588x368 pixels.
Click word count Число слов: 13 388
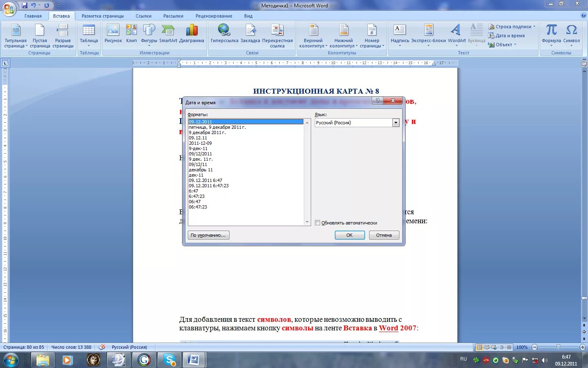pyautogui.click(x=71, y=347)
